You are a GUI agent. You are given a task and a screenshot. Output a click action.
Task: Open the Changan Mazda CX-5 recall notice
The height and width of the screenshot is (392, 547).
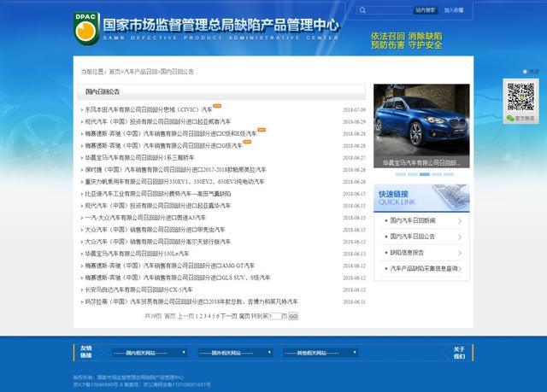tap(138, 290)
